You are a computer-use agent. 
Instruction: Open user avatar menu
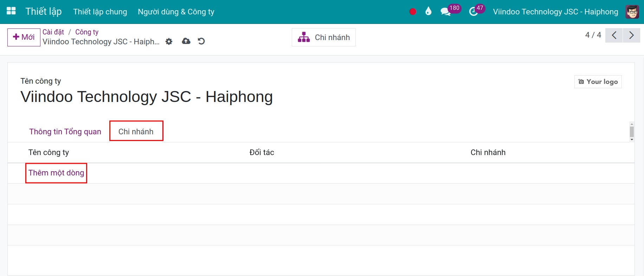632,12
